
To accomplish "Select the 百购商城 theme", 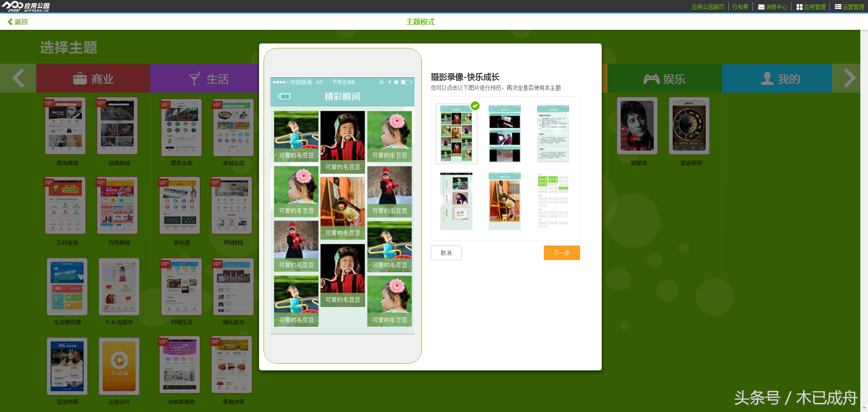I will click(117, 205).
